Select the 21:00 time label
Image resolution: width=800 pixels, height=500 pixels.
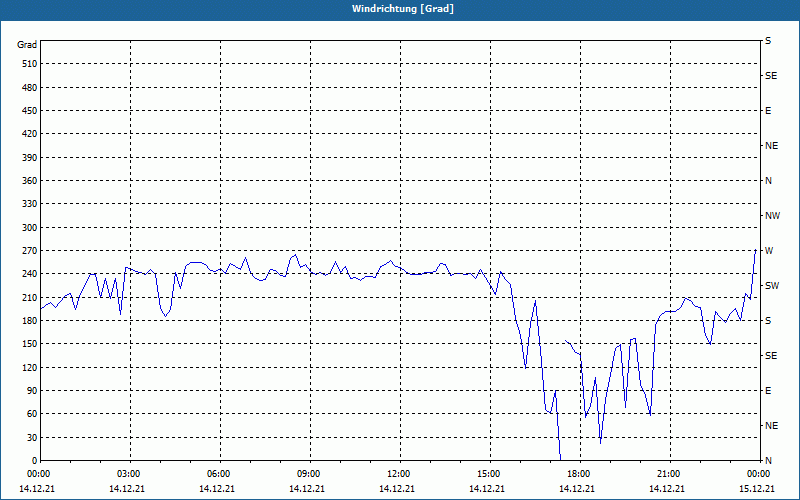tap(668, 473)
